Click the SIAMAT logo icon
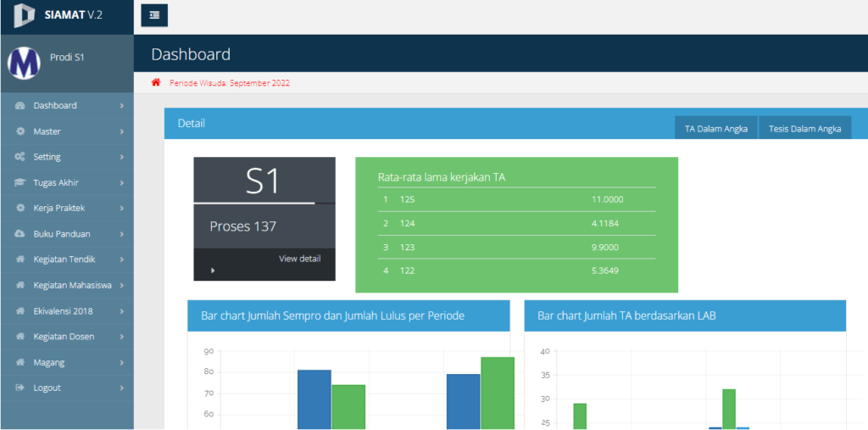This screenshot has width=868, height=430. click(25, 15)
